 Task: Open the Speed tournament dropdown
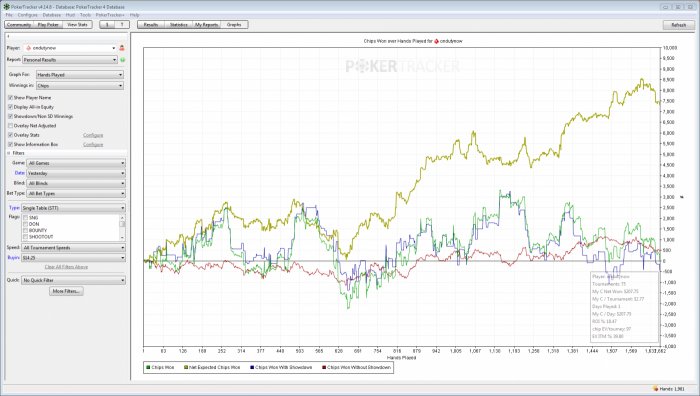[x=73, y=248]
